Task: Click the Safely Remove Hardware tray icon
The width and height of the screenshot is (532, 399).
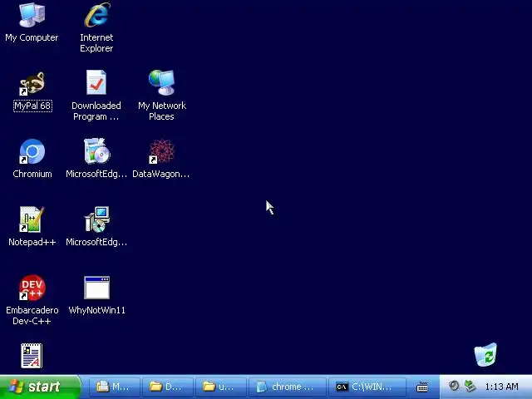Action: [470, 386]
